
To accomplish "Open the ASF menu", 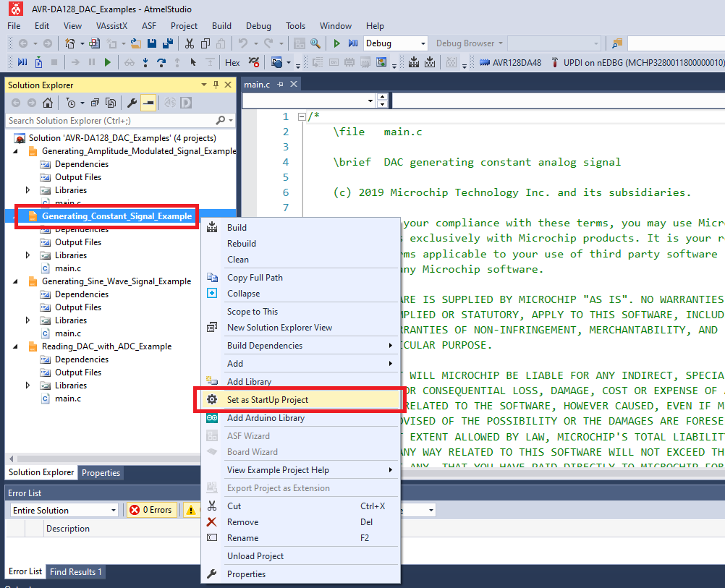I will click(149, 26).
